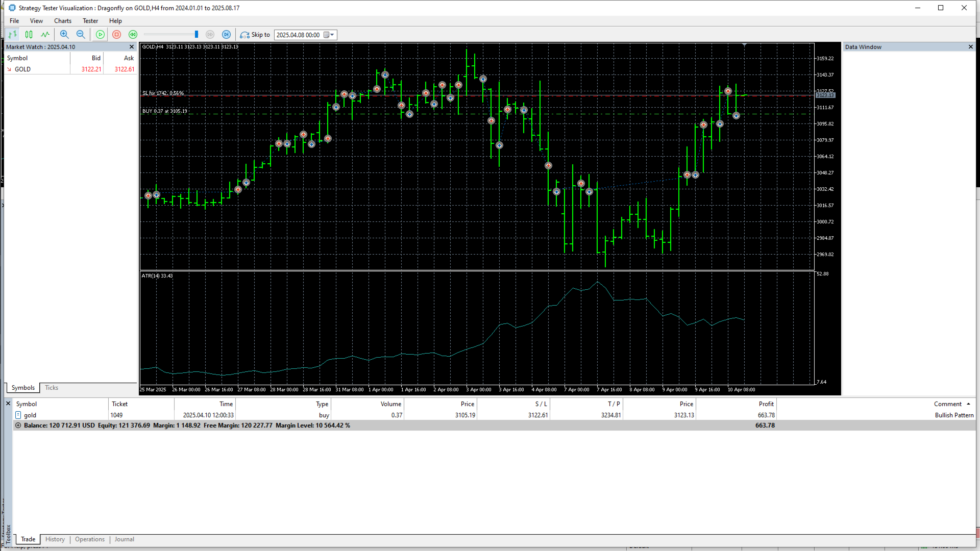The width and height of the screenshot is (980, 551).
Task: Expand the Balance summary row
Action: click(18, 425)
